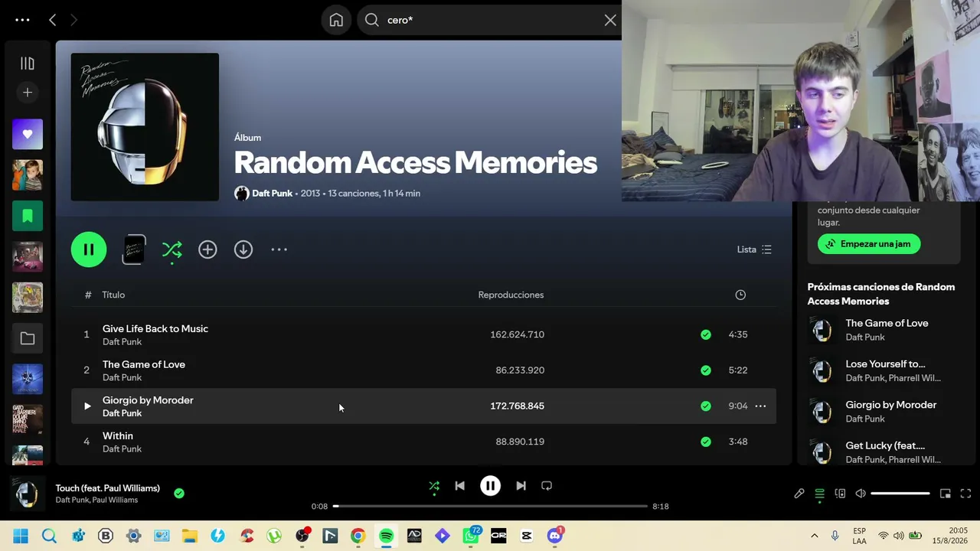Click the clock duration column header icon
This screenshot has height=551, width=980.
[x=740, y=295]
